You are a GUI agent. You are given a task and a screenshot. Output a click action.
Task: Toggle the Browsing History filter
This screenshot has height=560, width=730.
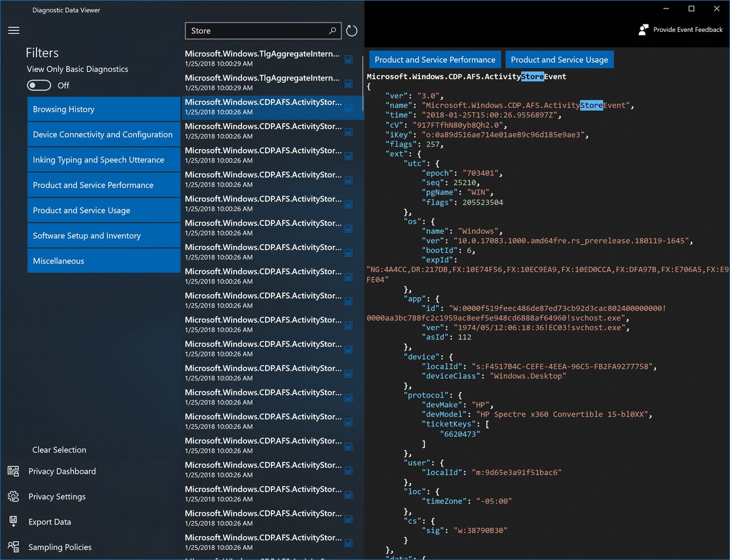(103, 108)
